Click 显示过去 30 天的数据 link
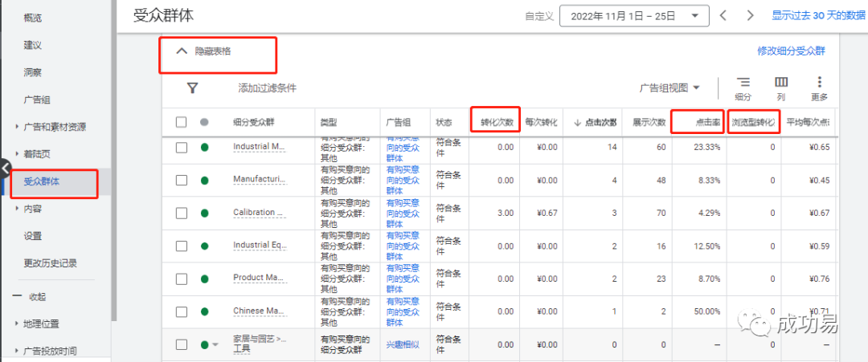Screen dimensions: 868x362 tap(818, 15)
